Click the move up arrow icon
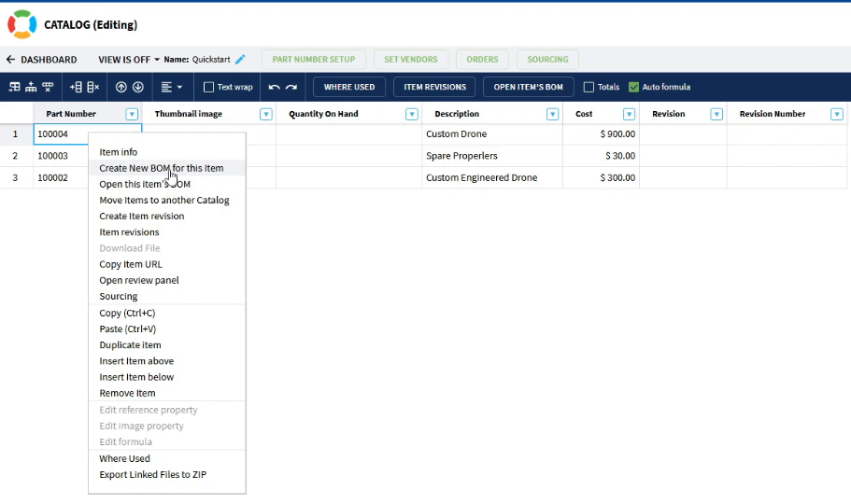The height and width of the screenshot is (504, 851). click(x=121, y=87)
